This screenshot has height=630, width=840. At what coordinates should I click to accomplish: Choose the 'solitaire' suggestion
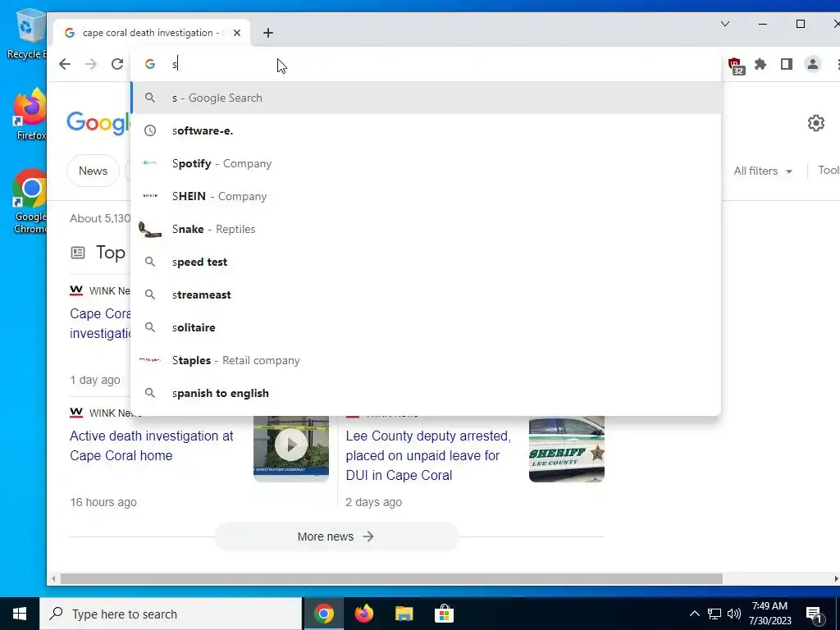point(426,327)
